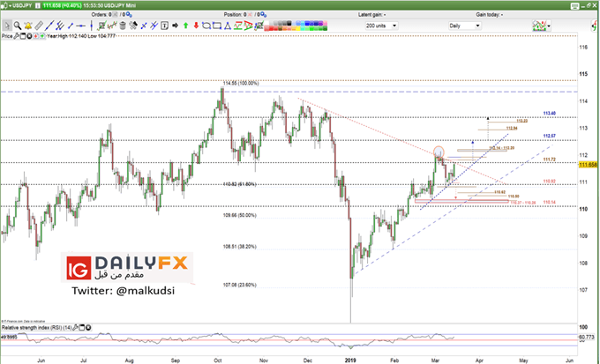Image resolution: width=600 pixels, height=364 pixels.
Task: Click the 108.51 (38.20%) Fibonacci label
Action: tap(239, 247)
